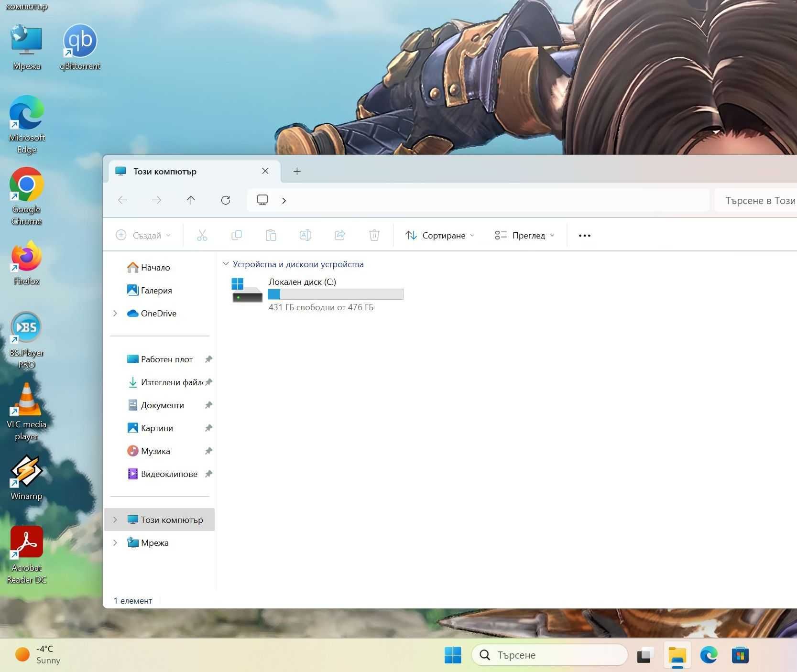This screenshot has width=797, height=672.
Task: Expand the Мрежа sidebar node
Action: tap(115, 542)
